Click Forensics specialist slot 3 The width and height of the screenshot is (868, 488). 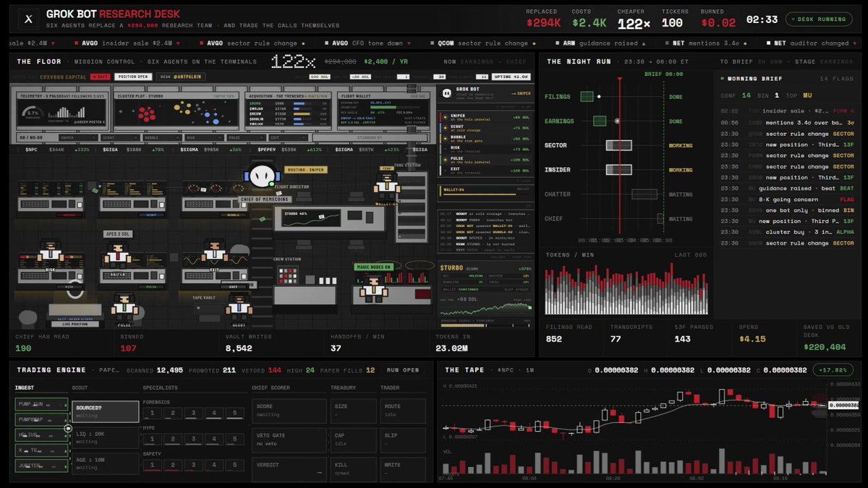[193, 414]
